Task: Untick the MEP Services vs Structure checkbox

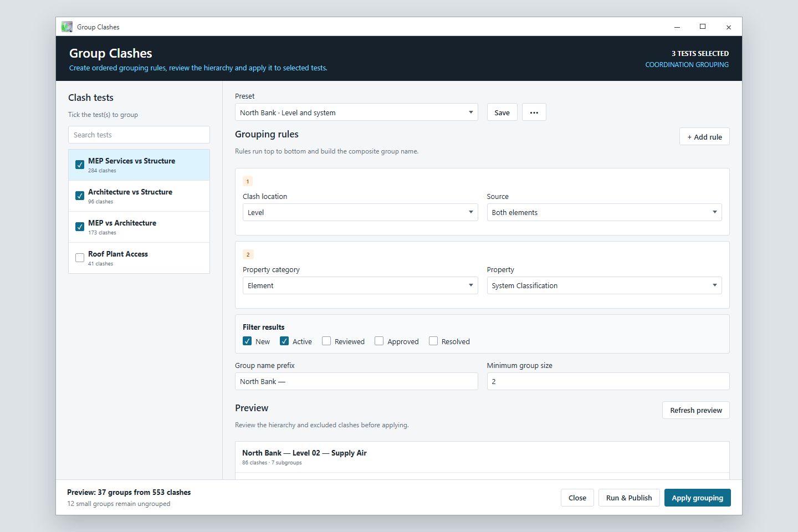Action: click(80, 165)
